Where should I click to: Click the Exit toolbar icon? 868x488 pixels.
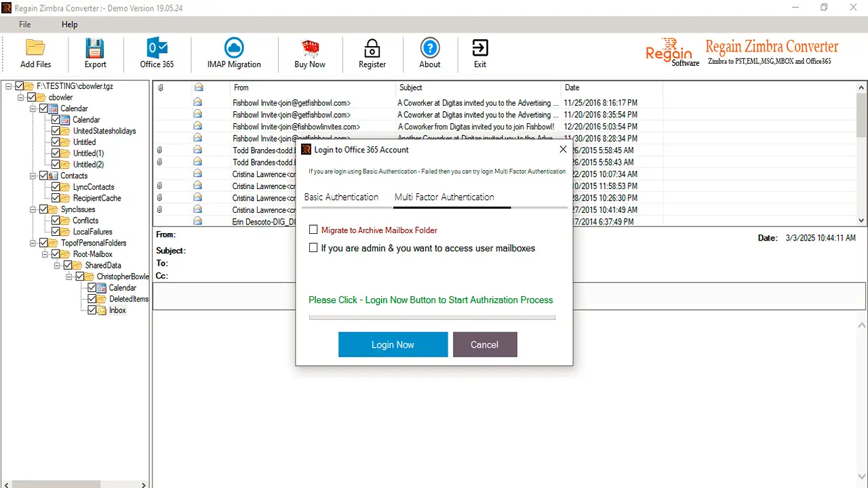pyautogui.click(x=479, y=48)
